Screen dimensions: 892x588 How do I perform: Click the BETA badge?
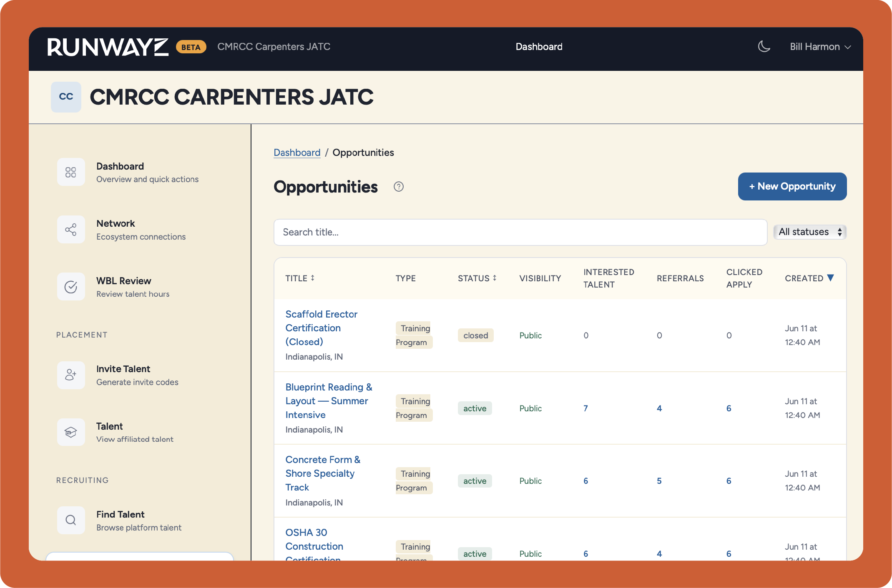coord(191,47)
